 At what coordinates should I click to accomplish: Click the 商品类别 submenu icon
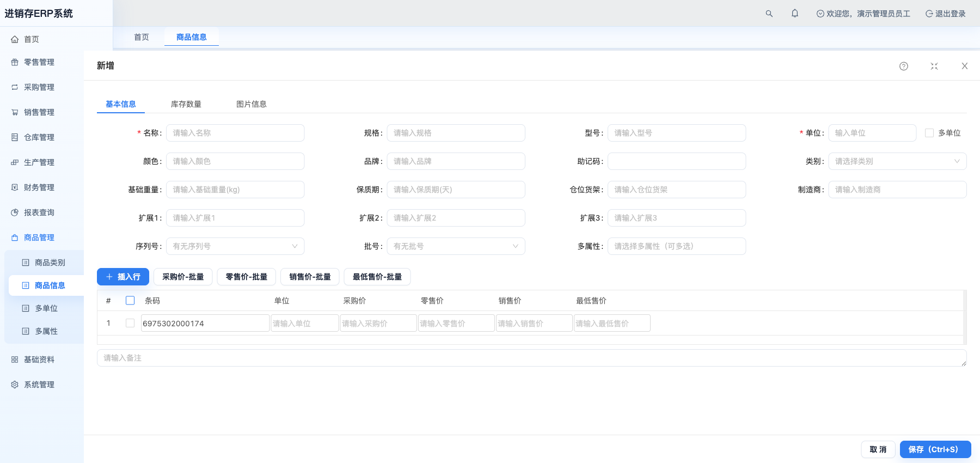[x=26, y=263]
